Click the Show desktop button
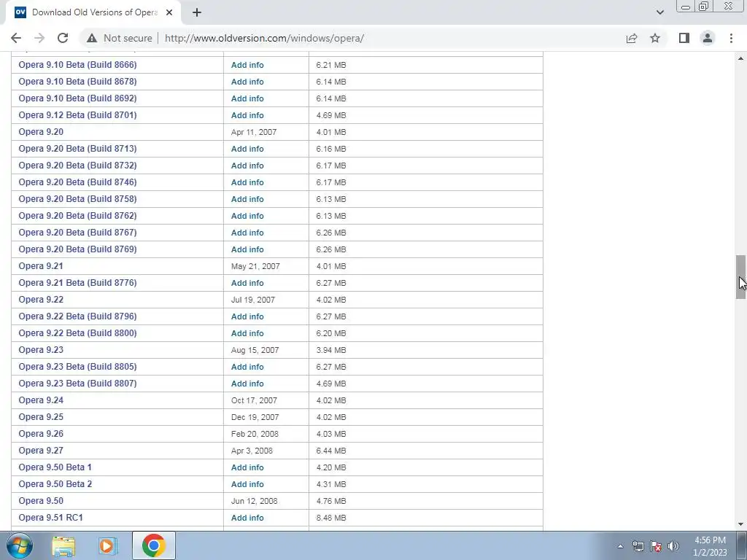 pyautogui.click(x=741, y=545)
